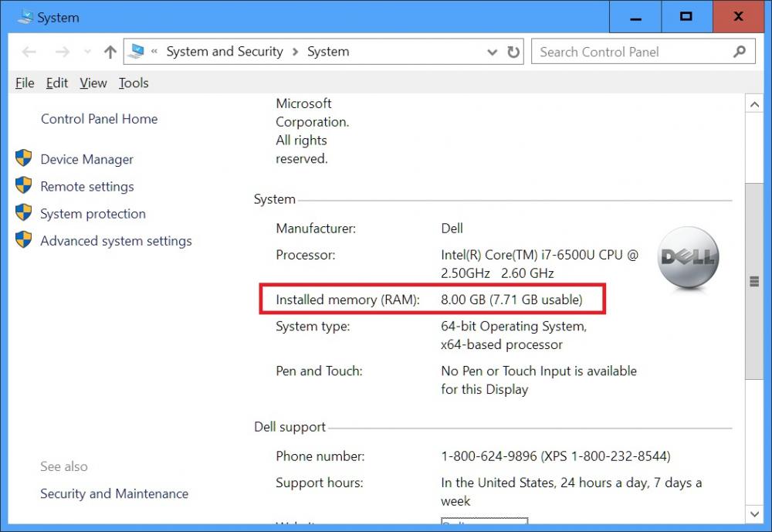Click the Dell support phone number text
Screen dimensions: 772x532
(x=555, y=456)
